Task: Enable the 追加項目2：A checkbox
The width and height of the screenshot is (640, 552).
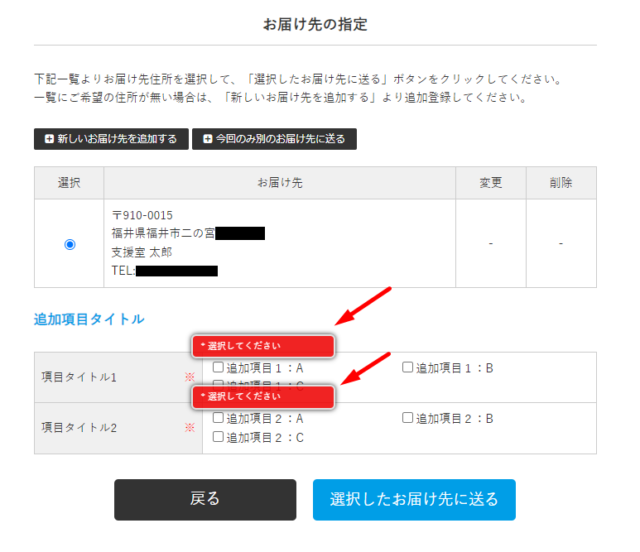Action: (218, 419)
